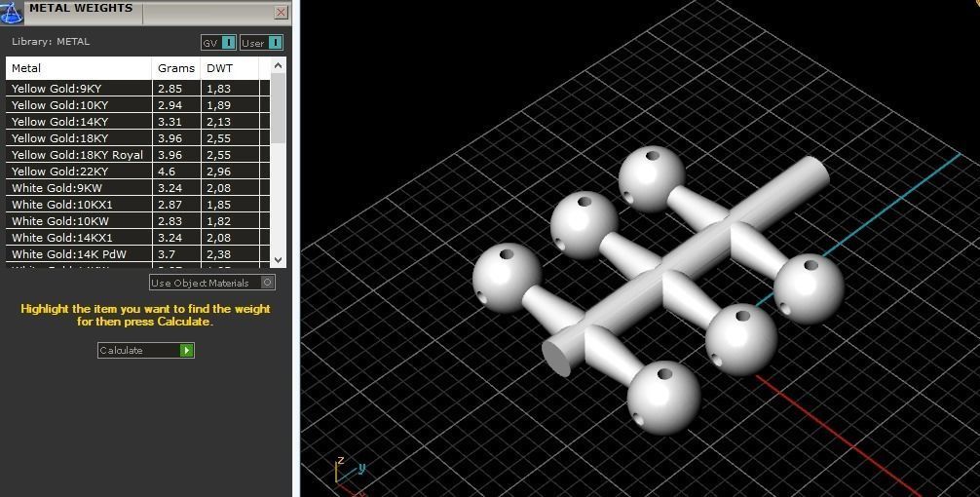Toggle the User library switch
The width and height of the screenshot is (980, 497).
[x=275, y=43]
